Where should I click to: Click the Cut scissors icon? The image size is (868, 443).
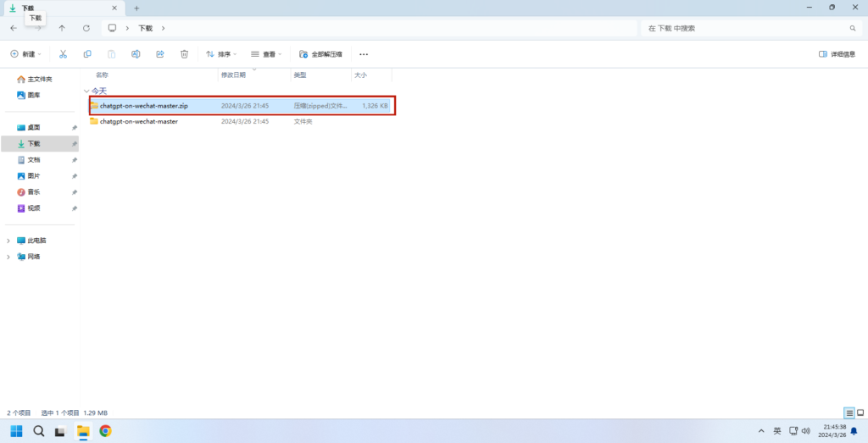point(63,54)
